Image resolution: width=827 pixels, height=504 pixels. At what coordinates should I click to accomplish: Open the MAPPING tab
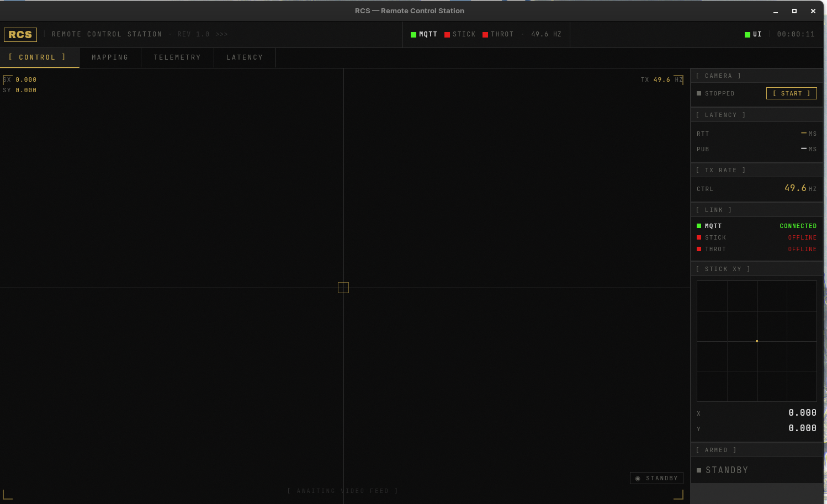tap(110, 57)
